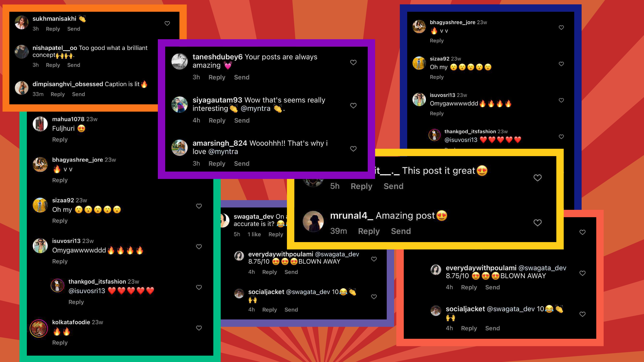Like socialjacket's comment in the orange-red frame
This screenshot has height=362, width=644.
tap(582, 314)
